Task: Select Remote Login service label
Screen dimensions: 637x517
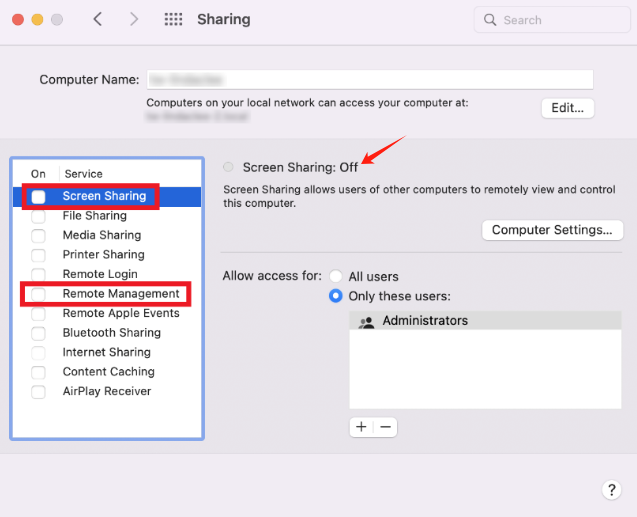Action: click(100, 274)
